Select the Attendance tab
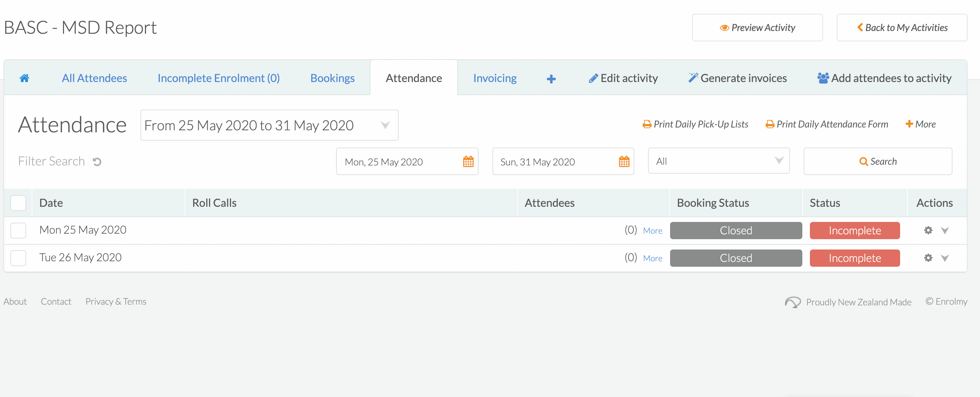Image resolution: width=980 pixels, height=397 pixels. [414, 78]
